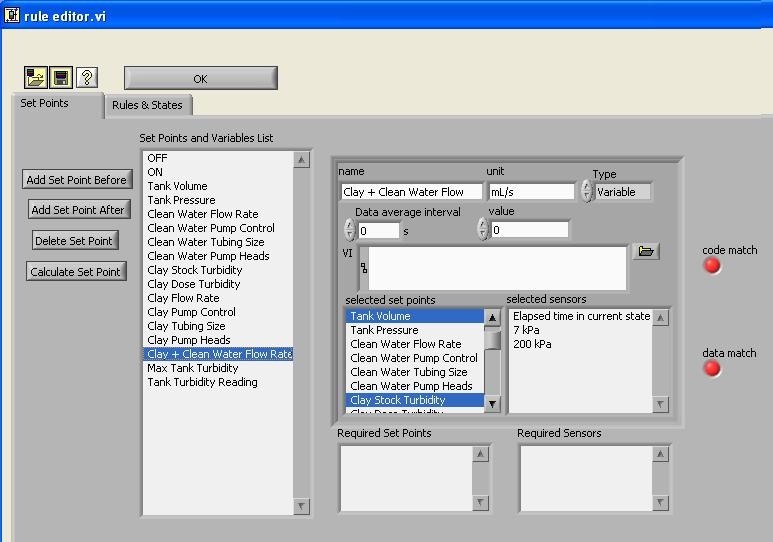This screenshot has height=542, width=773.
Task: Select Tank Volume in selected set points
Action: click(415, 316)
